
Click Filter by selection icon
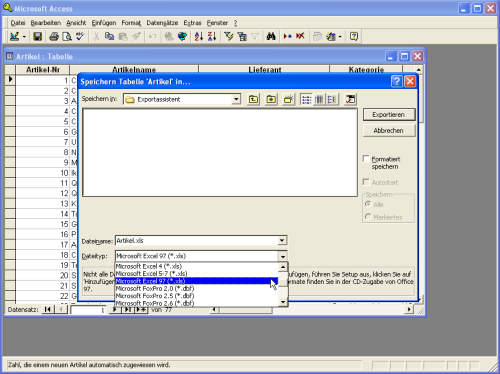tap(229, 36)
